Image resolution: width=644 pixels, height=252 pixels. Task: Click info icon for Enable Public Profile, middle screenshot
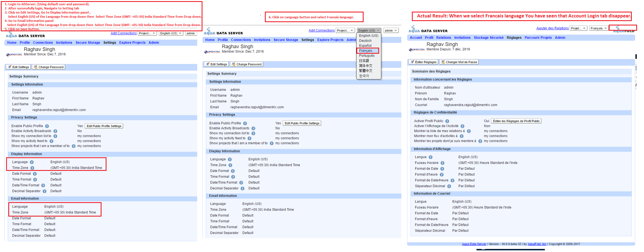(245, 124)
